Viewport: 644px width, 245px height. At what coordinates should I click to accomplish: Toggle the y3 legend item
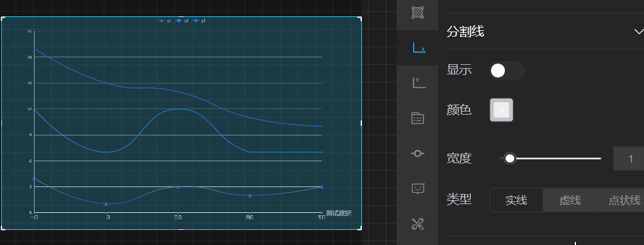pos(199,21)
